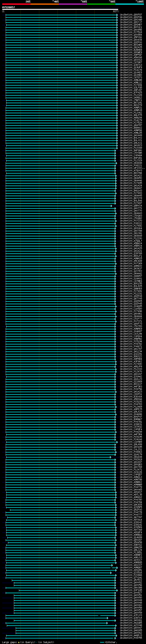Select hit label UniRef100_B3G0G4

[131, 397]
